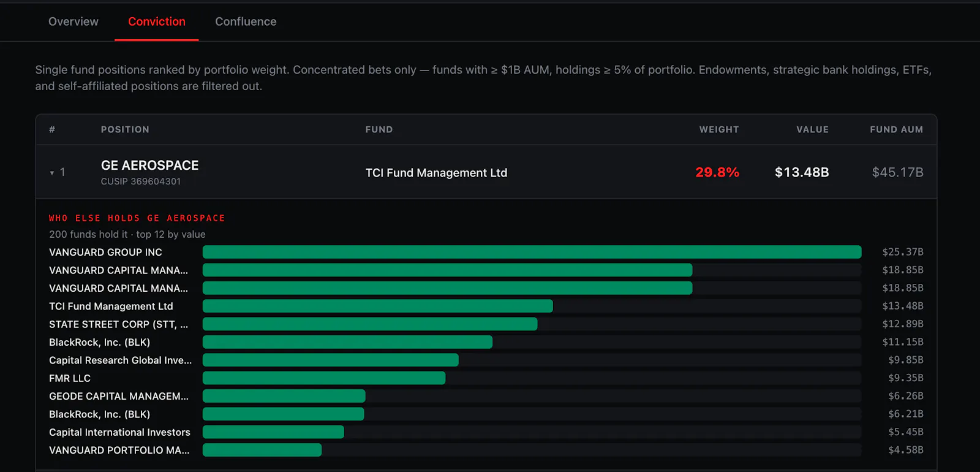
Task: Click the $6.21B holder value
Action: 906,414
